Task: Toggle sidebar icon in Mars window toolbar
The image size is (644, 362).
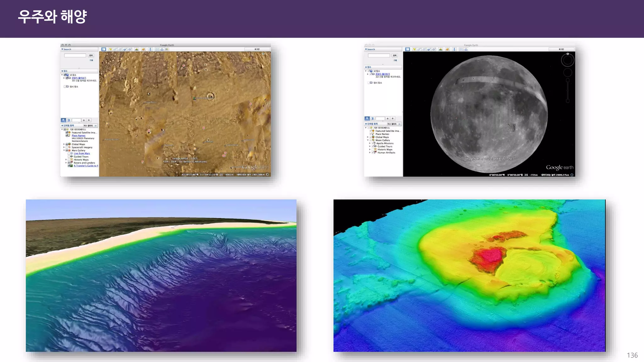Action: pyautogui.click(x=103, y=49)
